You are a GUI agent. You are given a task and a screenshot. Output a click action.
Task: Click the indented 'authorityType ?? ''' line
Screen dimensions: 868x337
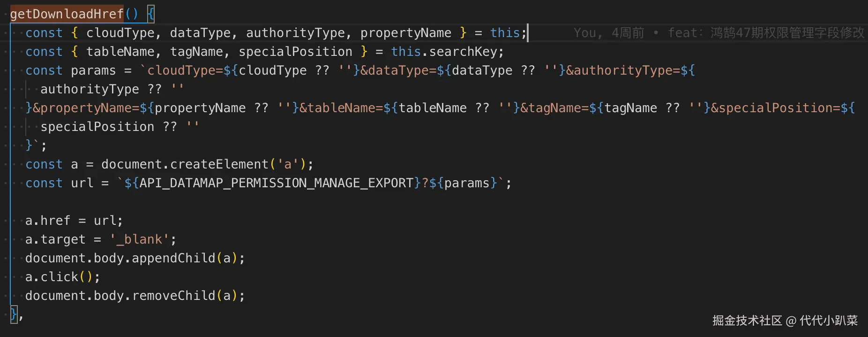tap(112, 89)
